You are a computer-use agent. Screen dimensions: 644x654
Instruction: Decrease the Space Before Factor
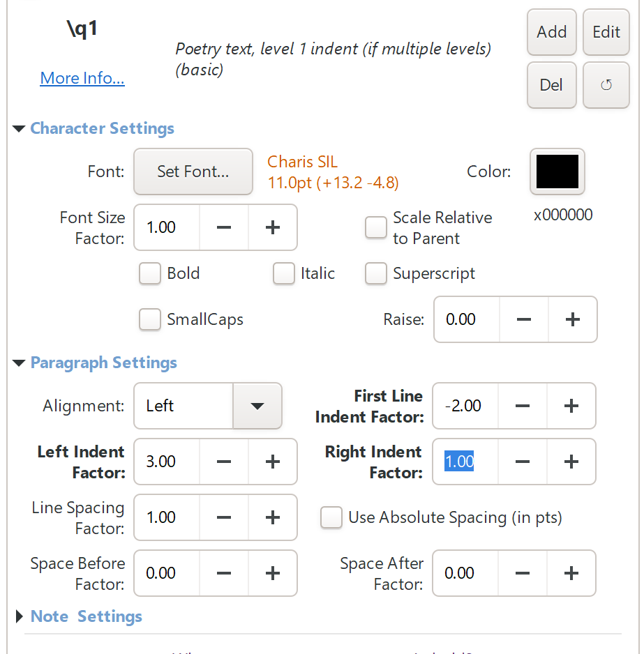point(223,573)
